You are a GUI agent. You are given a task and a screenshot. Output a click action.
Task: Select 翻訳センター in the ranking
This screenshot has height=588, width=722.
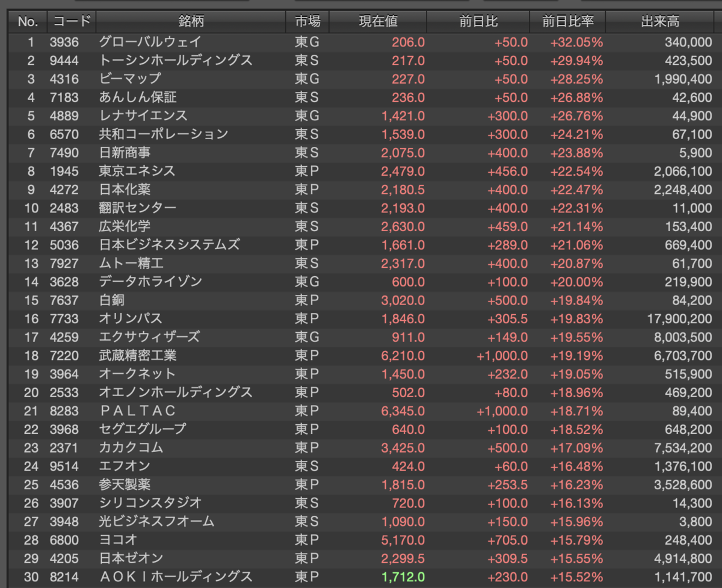138,208
